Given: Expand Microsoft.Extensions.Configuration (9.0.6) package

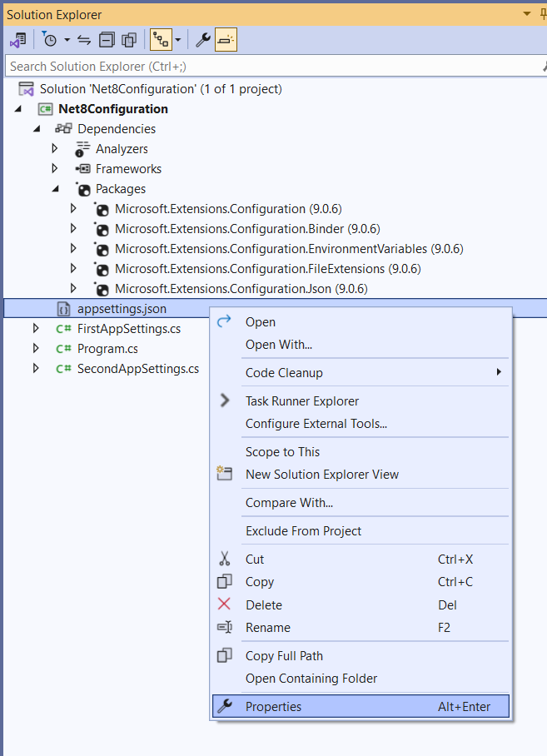Looking at the screenshot, I should (x=73, y=209).
